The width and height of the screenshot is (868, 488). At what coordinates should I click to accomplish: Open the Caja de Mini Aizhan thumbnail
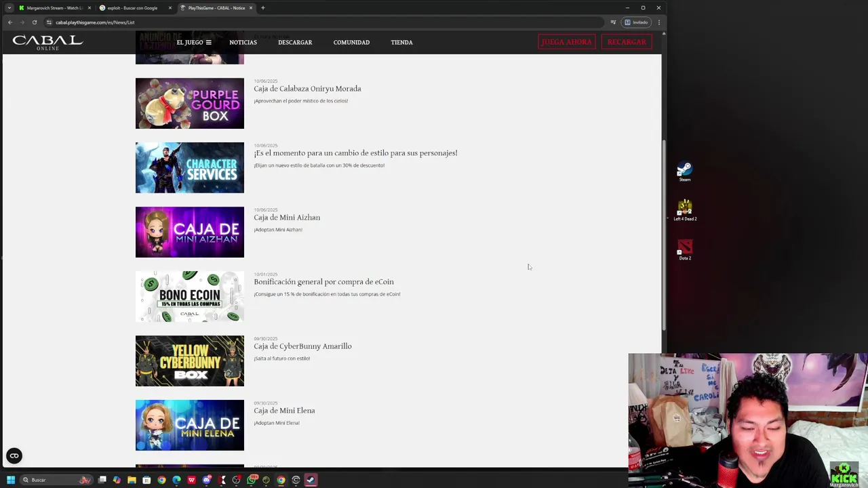pos(189,232)
